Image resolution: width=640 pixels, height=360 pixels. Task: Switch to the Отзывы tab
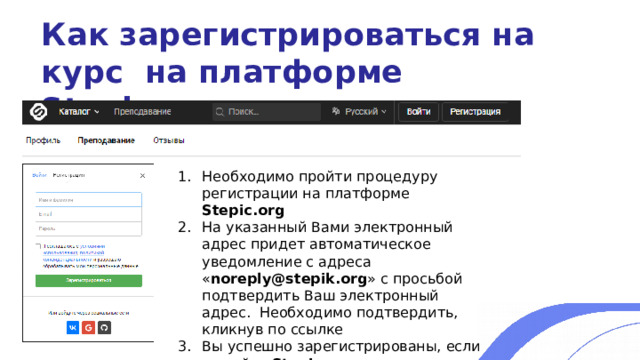169,140
